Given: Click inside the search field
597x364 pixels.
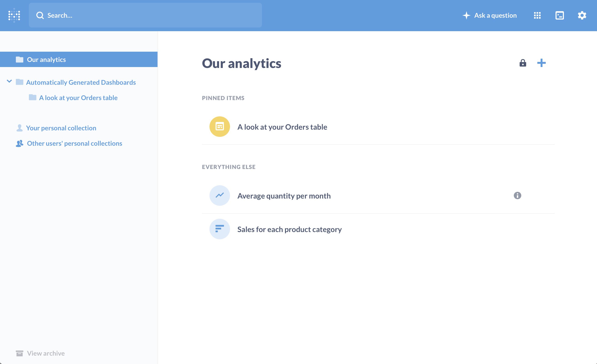Looking at the screenshot, I should point(145,15).
